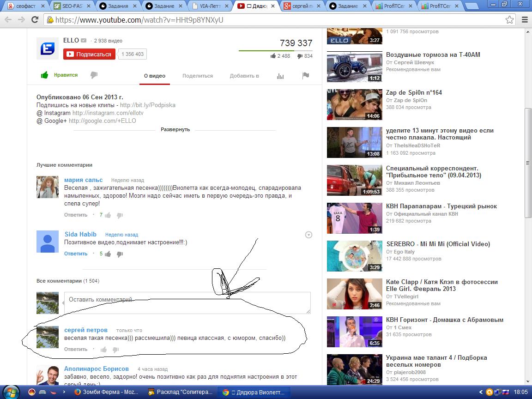Like the сергей петров comment

[x=104, y=350]
